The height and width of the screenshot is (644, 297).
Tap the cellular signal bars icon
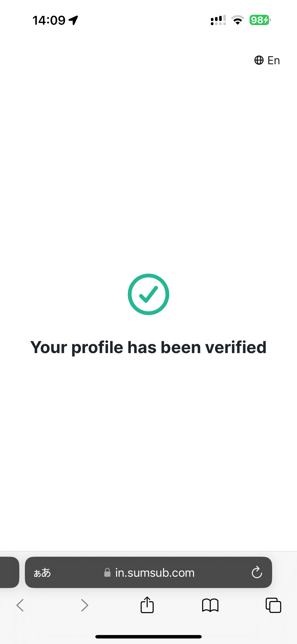pyautogui.click(x=218, y=20)
